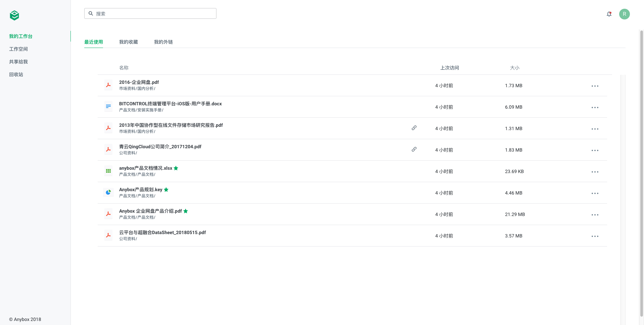Click size value 3.57 MB

[513, 236]
